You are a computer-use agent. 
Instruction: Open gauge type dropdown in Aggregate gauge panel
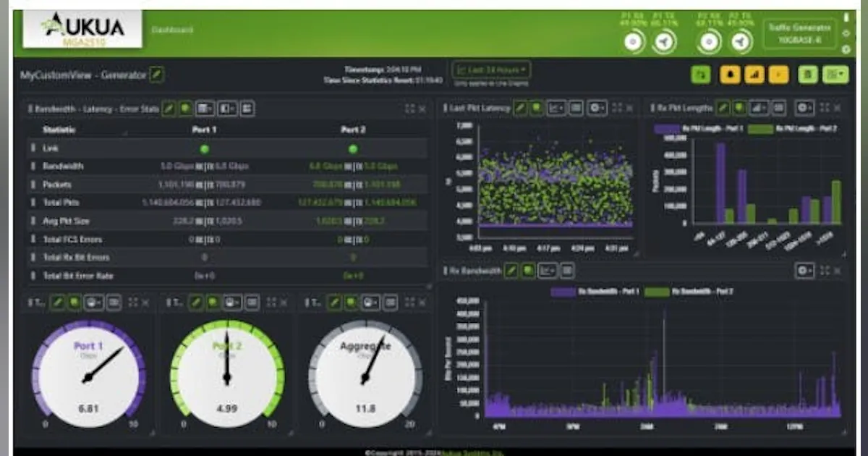pyautogui.click(x=370, y=302)
